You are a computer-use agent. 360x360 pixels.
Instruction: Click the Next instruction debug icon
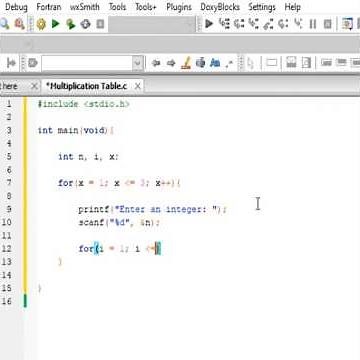(283, 24)
